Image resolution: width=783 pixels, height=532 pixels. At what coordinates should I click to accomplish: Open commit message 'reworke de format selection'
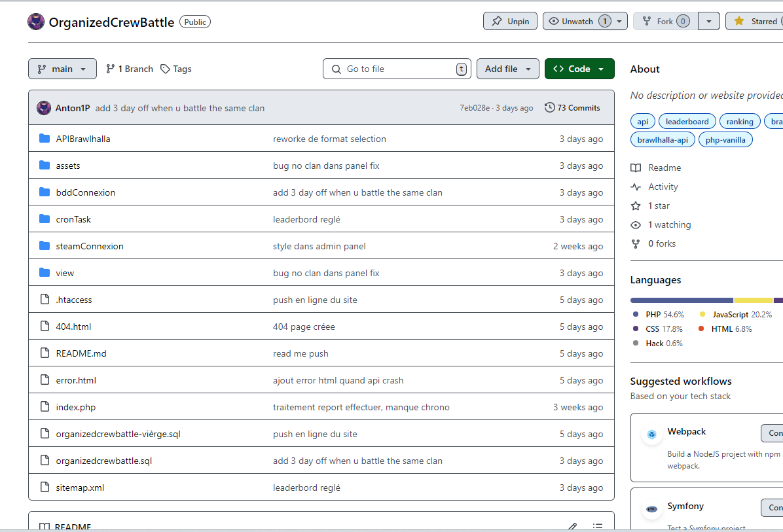click(x=329, y=139)
